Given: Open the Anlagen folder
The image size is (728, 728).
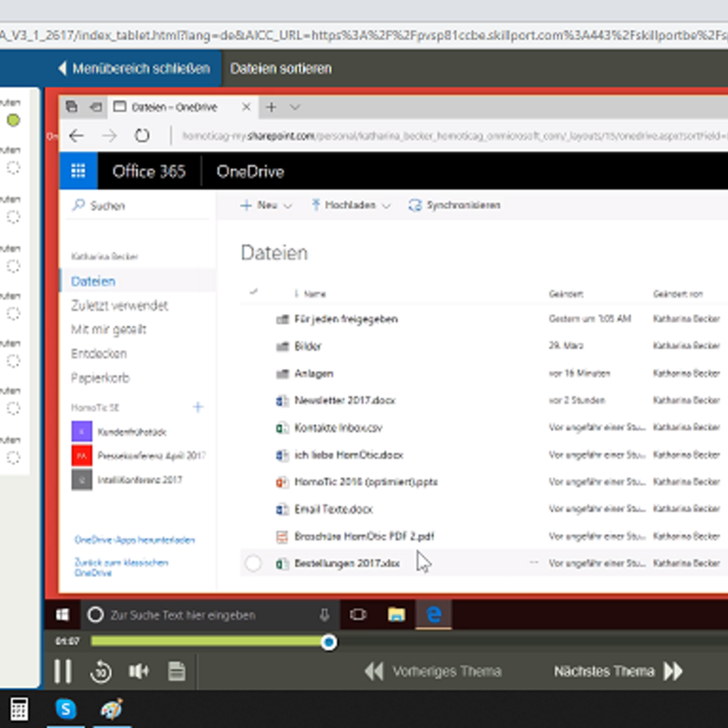Looking at the screenshot, I should (x=314, y=373).
